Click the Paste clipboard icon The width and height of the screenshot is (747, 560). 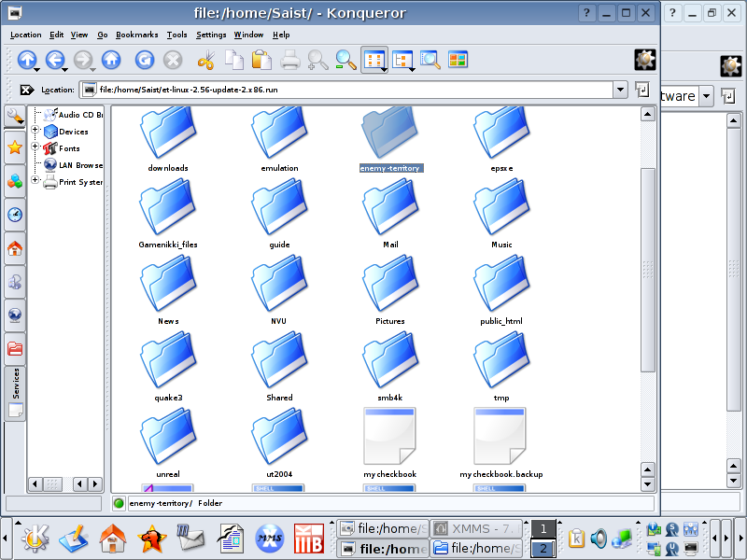point(261,60)
